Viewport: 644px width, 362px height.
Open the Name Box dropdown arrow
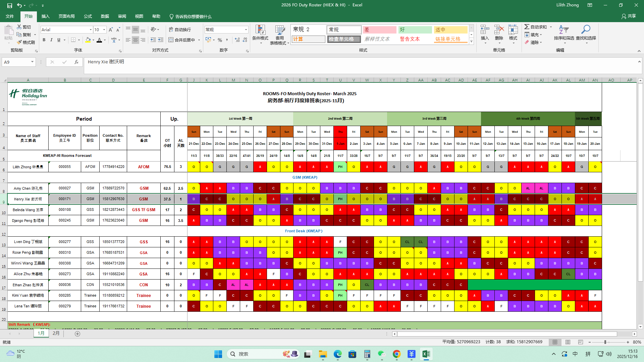tap(32, 62)
